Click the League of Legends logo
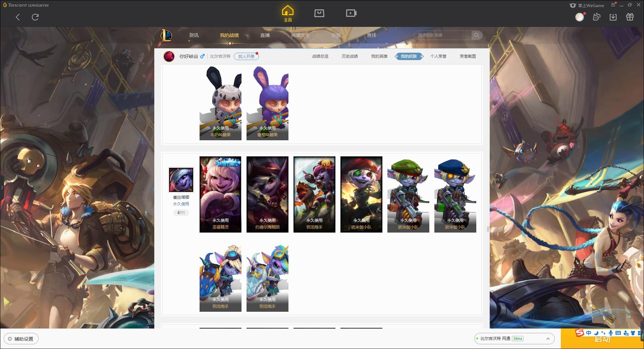Screen dimensions: 644x349 point(166,35)
